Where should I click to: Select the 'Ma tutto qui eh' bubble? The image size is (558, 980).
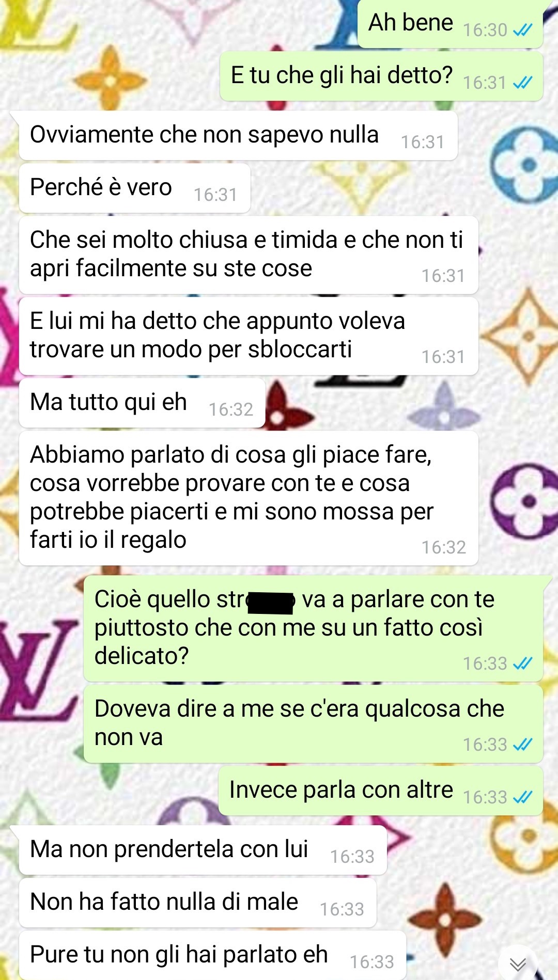(x=142, y=403)
